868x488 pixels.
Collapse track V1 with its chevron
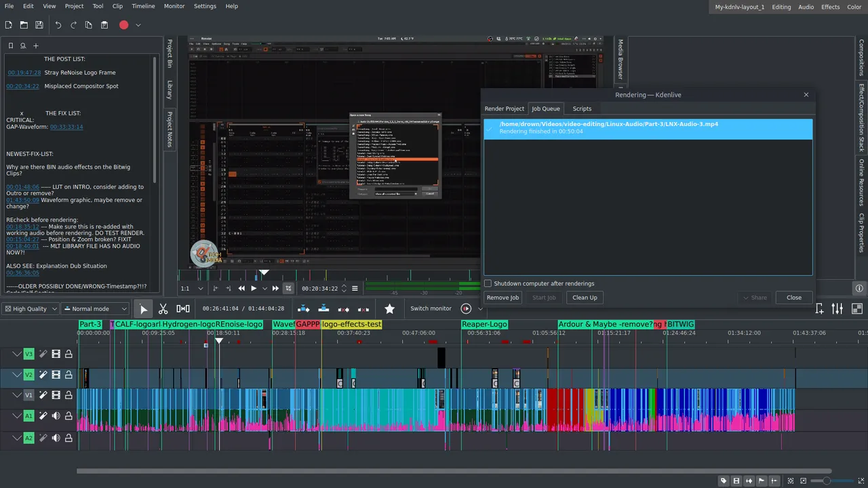click(x=17, y=395)
